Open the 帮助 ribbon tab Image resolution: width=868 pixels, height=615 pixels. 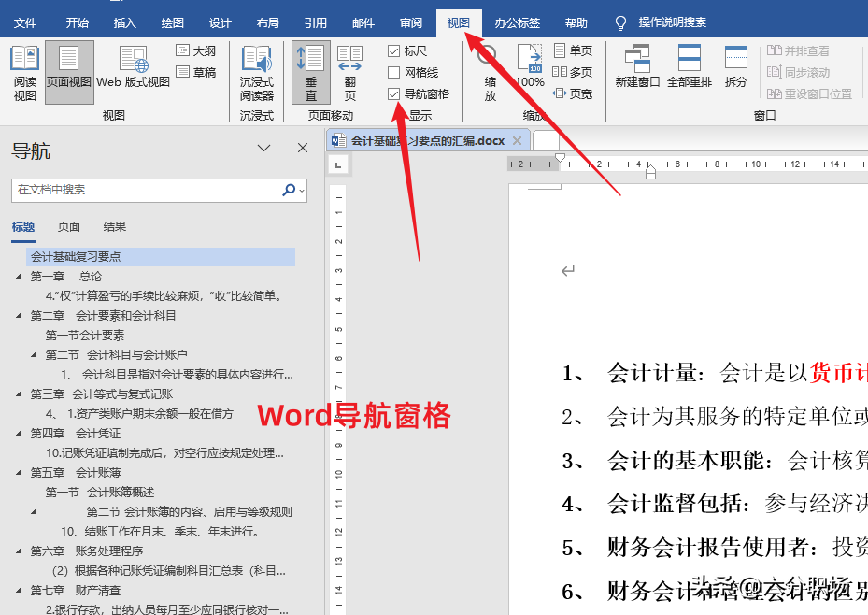(x=576, y=22)
